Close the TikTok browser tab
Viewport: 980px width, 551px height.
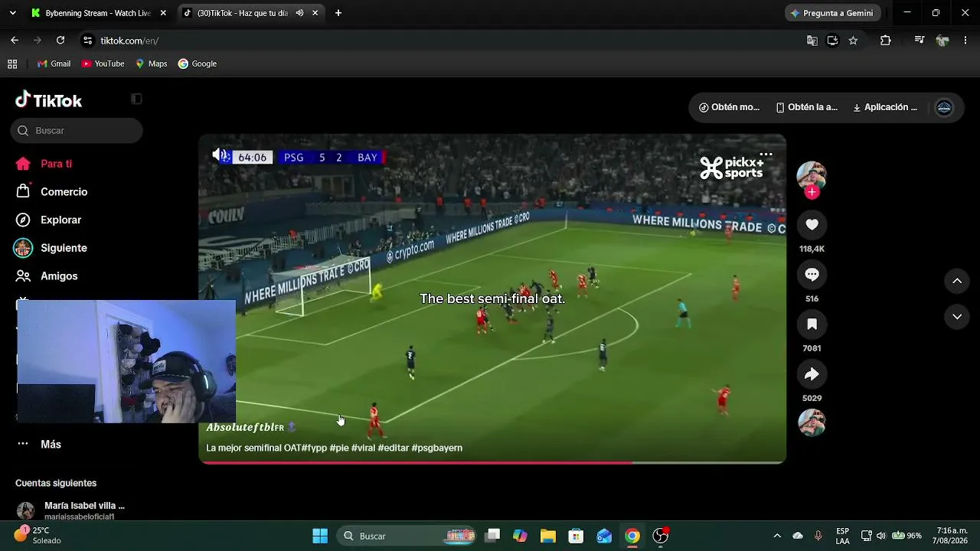pyautogui.click(x=315, y=13)
